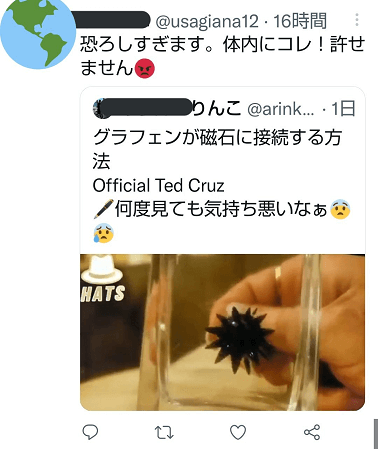
Task: Open the three-dot more menu
Action: pos(357,20)
